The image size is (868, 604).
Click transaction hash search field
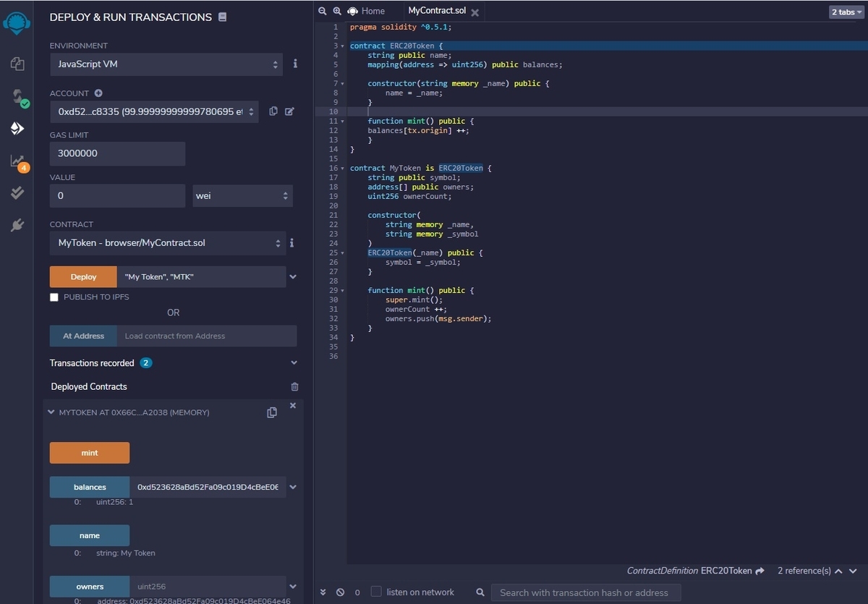[x=586, y=592]
